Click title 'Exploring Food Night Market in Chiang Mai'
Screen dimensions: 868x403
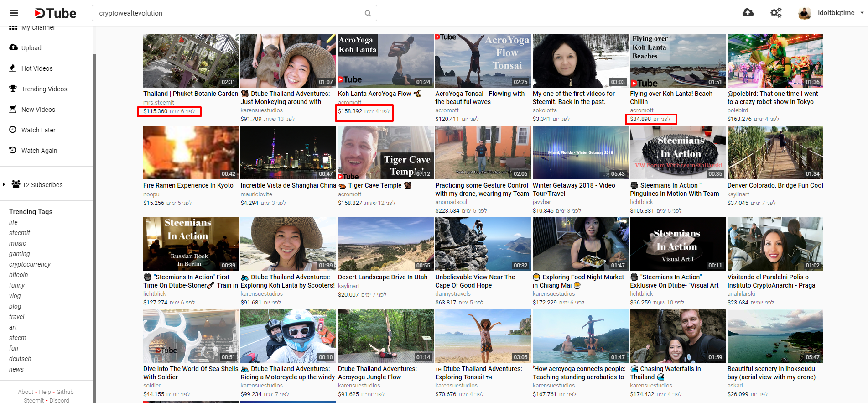point(578,281)
